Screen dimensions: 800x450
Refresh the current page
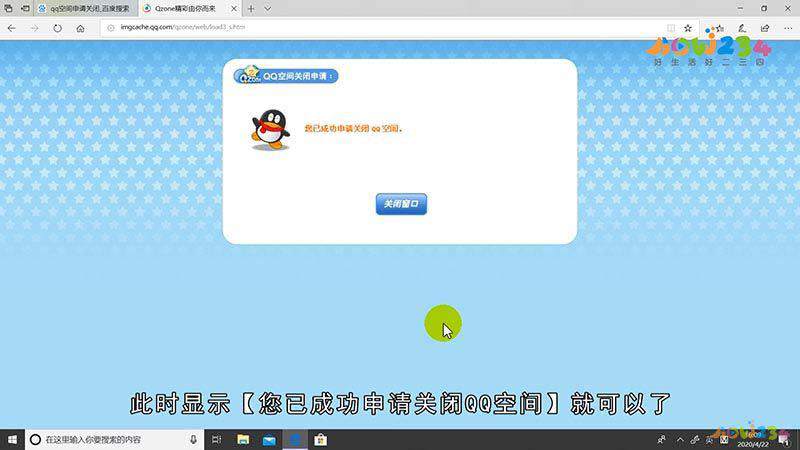coord(57,28)
